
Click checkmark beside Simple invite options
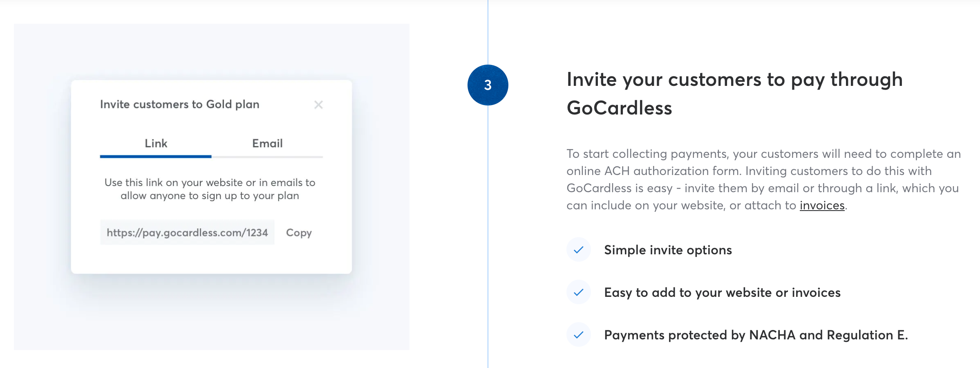pos(578,250)
